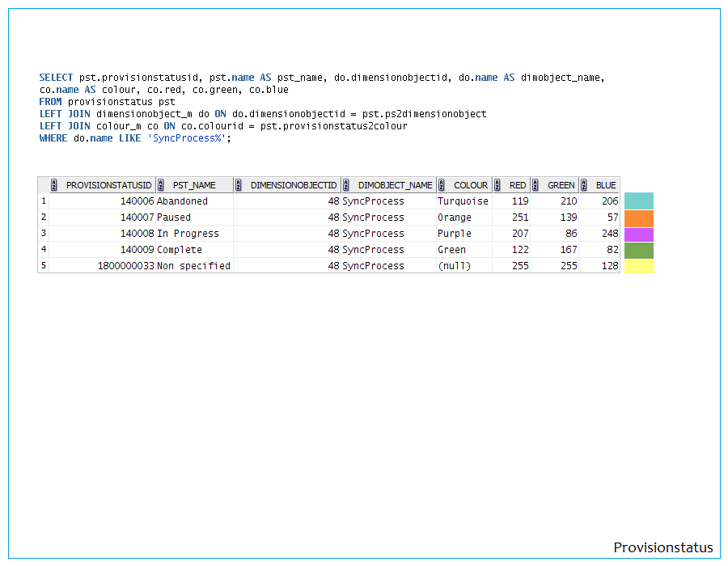Select row number 1 in results grid
Viewport: 728px width, 566px height.
tap(44, 201)
